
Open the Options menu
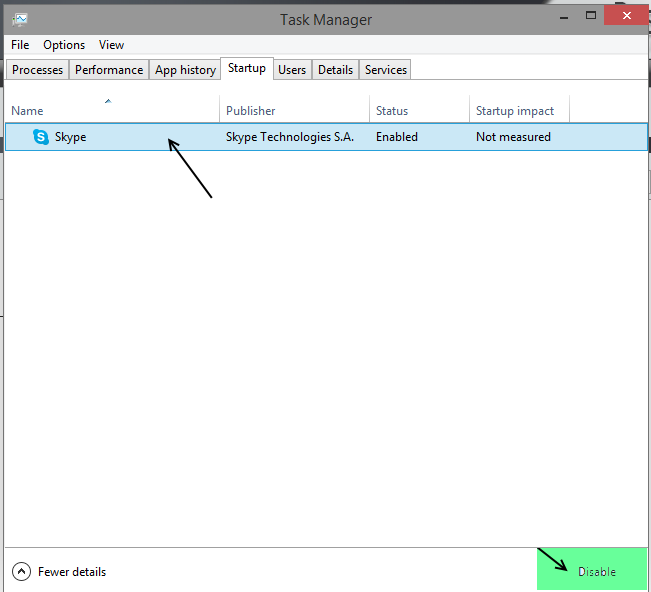(64, 45)
